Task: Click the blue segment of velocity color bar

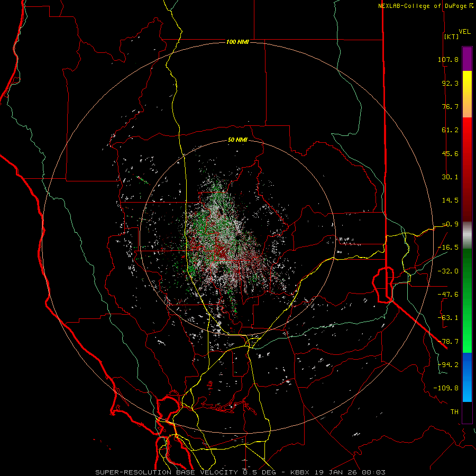Action: click(467, 377)
